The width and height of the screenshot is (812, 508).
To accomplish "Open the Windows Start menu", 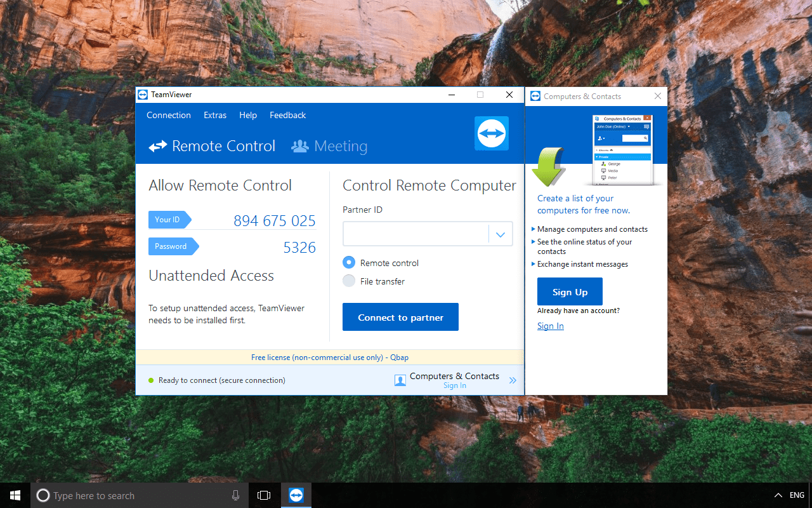I will coord(15,495).
